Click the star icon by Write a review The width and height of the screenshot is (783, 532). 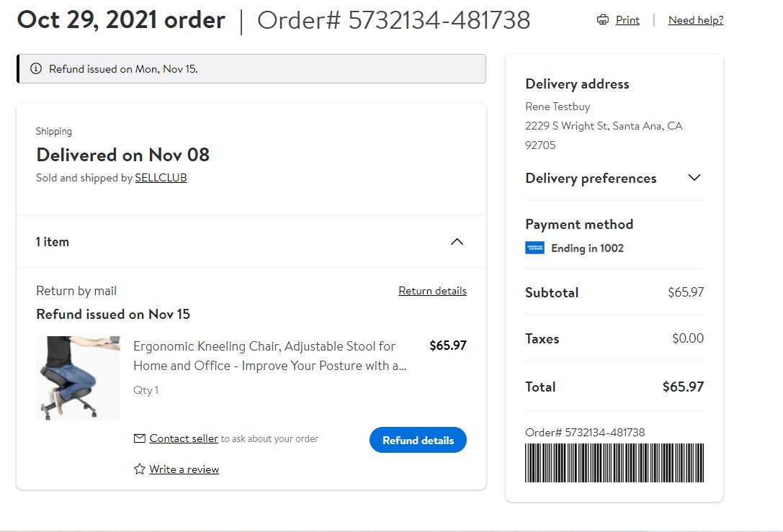(140, 469)
